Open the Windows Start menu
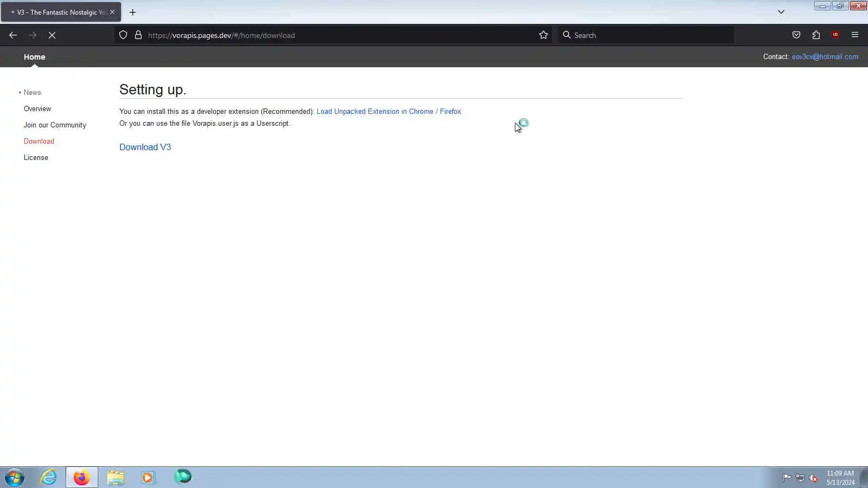This screenshot has width=868, height=488. click(15, 478)
